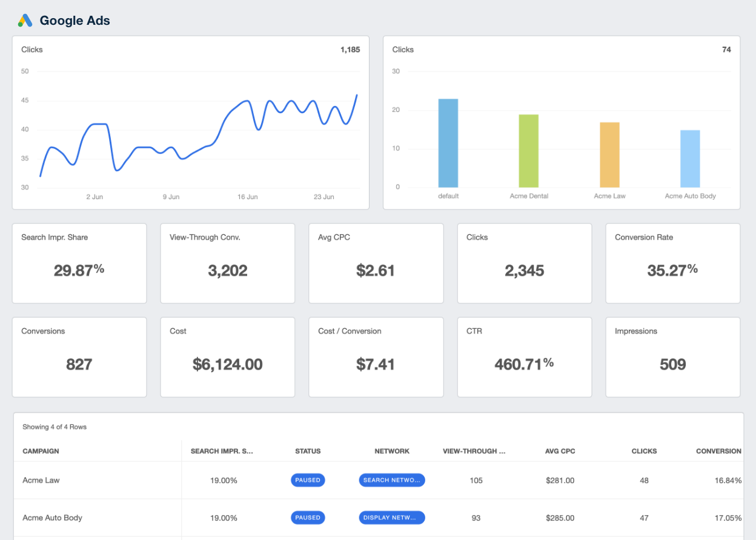This screenshot has width=756, height=540.
Task: Toggle the PAUSED status for Acme Auto Body
Action: (x=308, y=518)
